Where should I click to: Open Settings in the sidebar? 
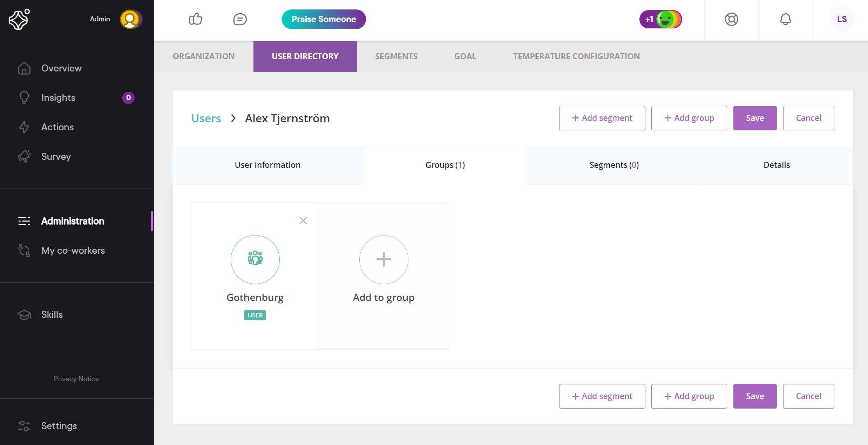(x=59, y=426)
